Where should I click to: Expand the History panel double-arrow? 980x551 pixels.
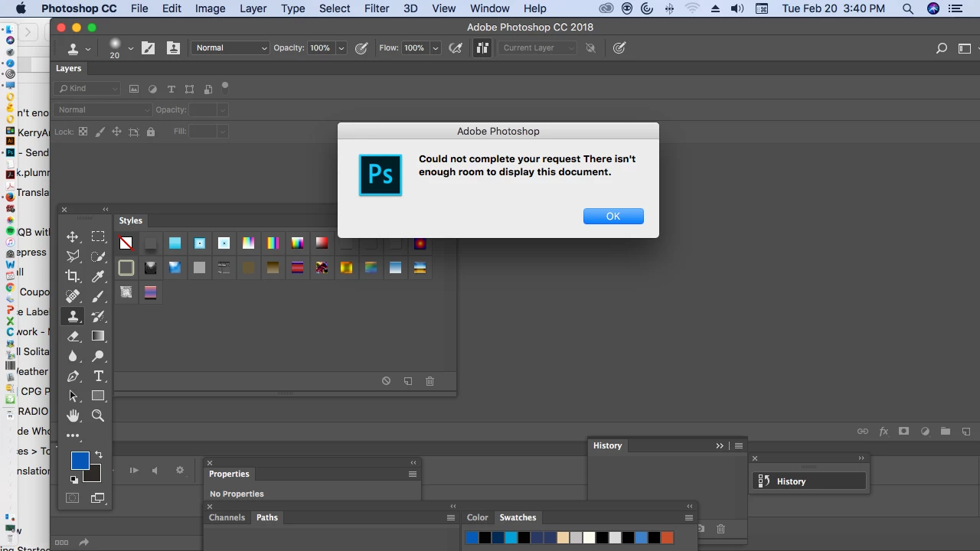tap(720, 445)
